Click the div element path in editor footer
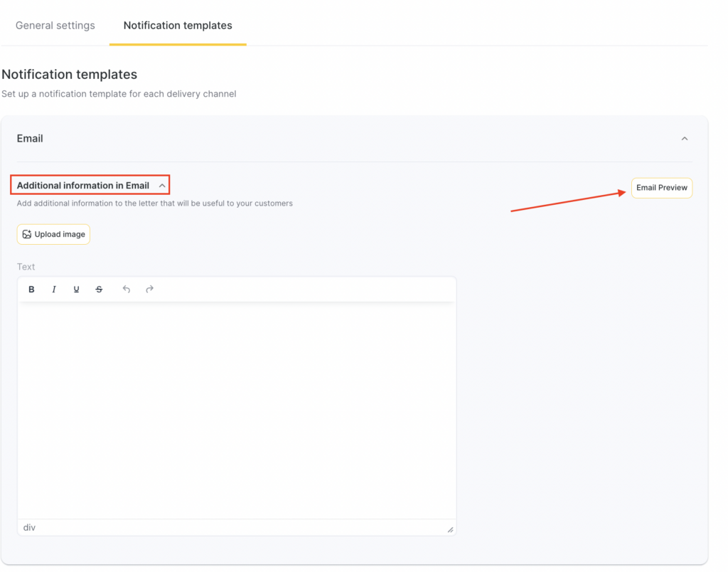Screen dimensions: 728x572 (x=29, y=528)
